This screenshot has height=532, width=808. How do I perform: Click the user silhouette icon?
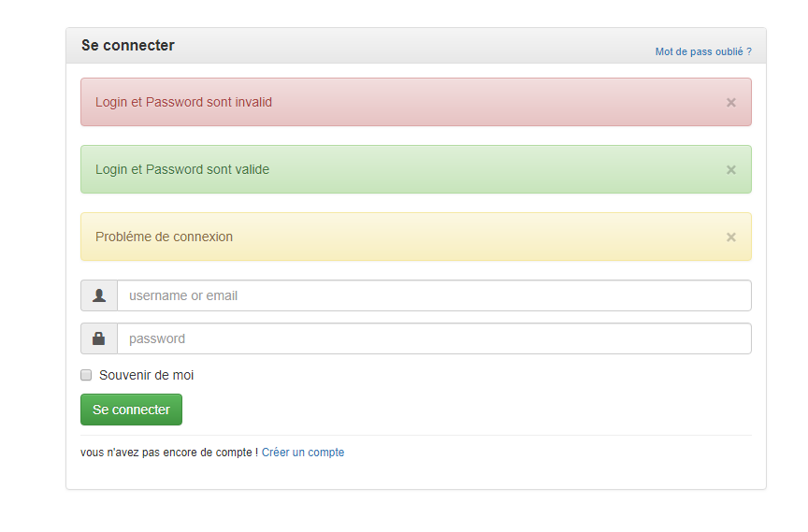point(99,295)
